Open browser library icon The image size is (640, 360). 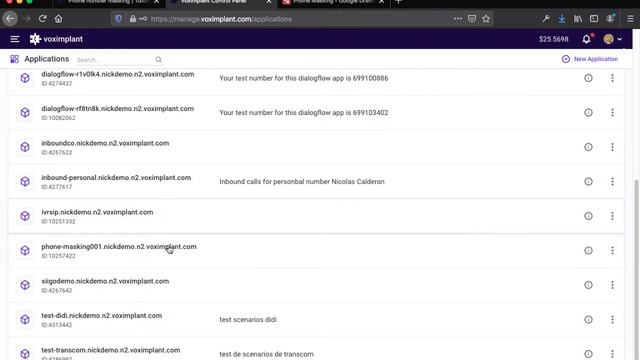tap(578, 19)
